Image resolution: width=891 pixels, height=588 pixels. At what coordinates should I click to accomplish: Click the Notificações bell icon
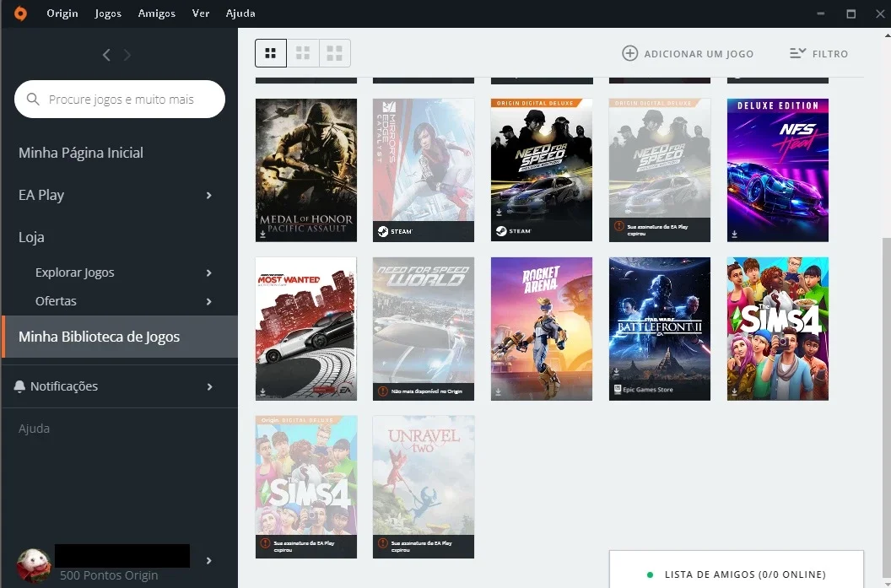19,386
